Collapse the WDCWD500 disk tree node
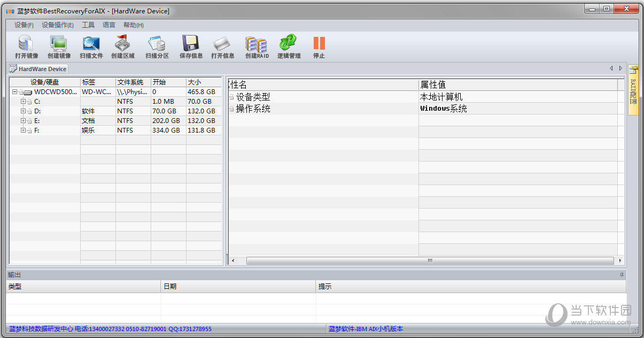Viewport: 644px width, 338px height. [x=14, y=92]
